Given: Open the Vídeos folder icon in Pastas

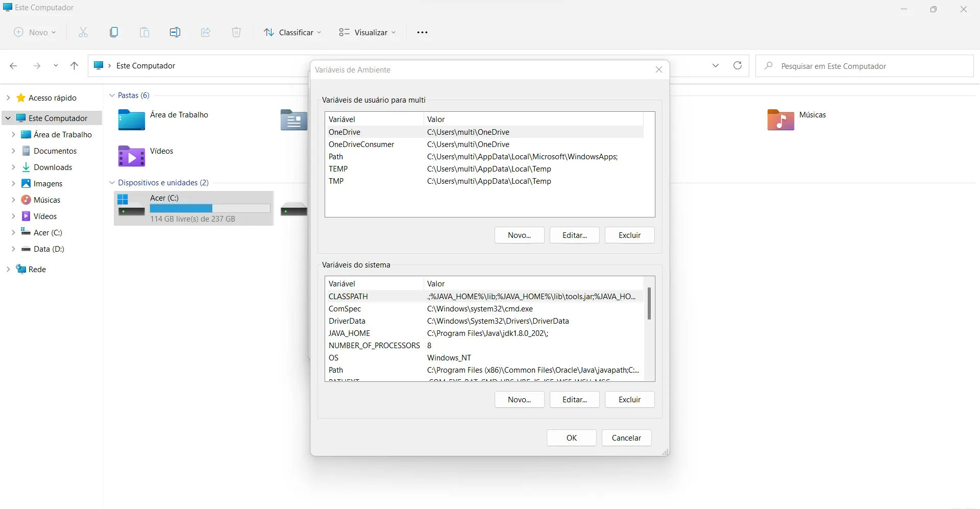Looking at the screenshot, I should pyautogui.click(x=132, y=156).
